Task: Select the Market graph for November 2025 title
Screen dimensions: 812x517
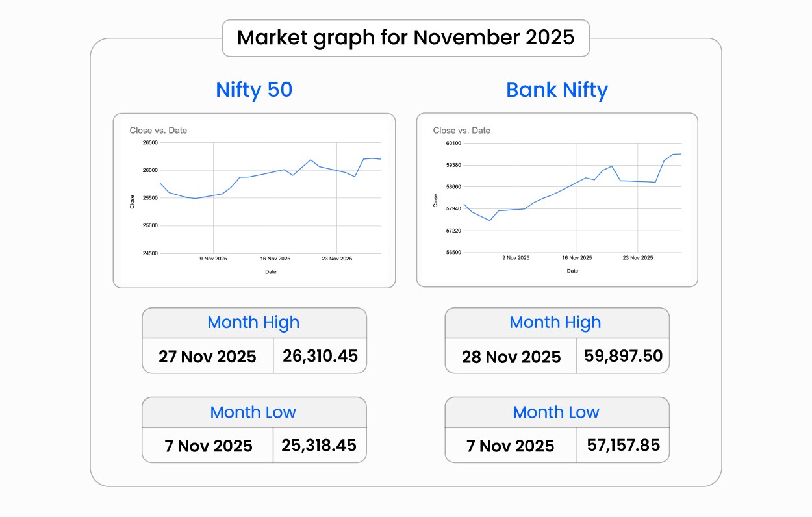Action: pos(405,38)
